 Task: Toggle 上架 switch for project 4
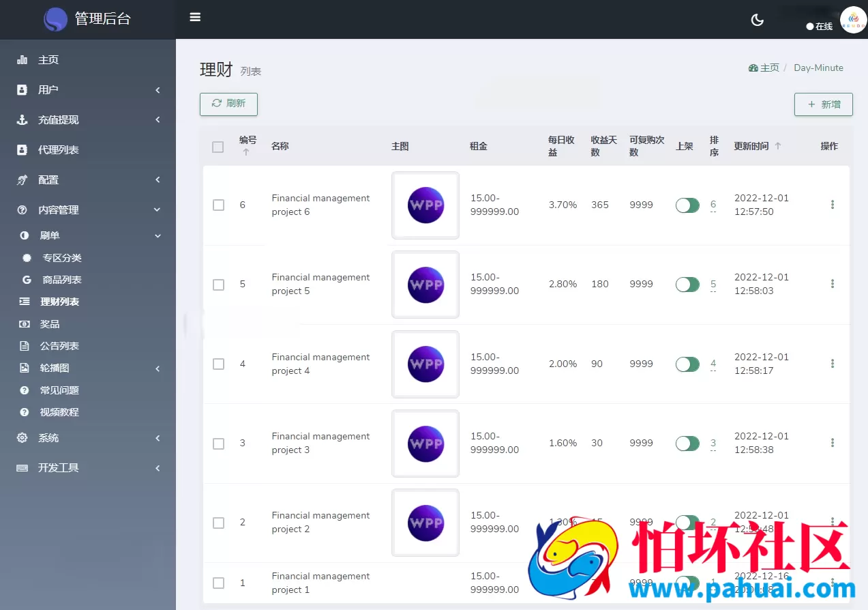687,364
